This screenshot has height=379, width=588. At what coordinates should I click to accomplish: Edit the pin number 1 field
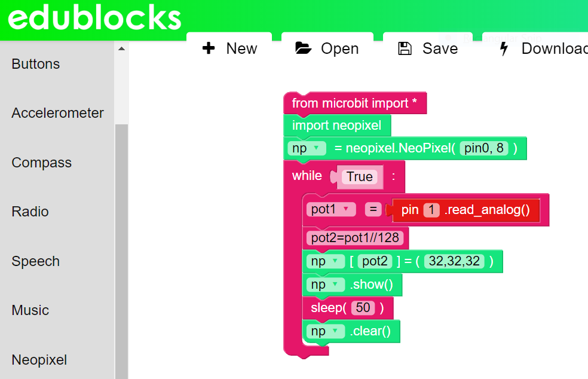[431, 210]
